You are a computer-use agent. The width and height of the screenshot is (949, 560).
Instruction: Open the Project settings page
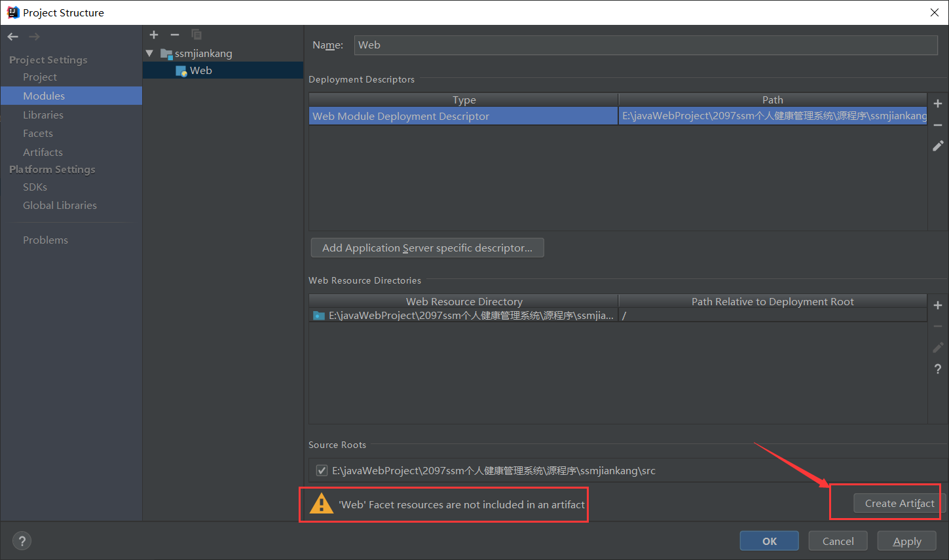point(40,77)
